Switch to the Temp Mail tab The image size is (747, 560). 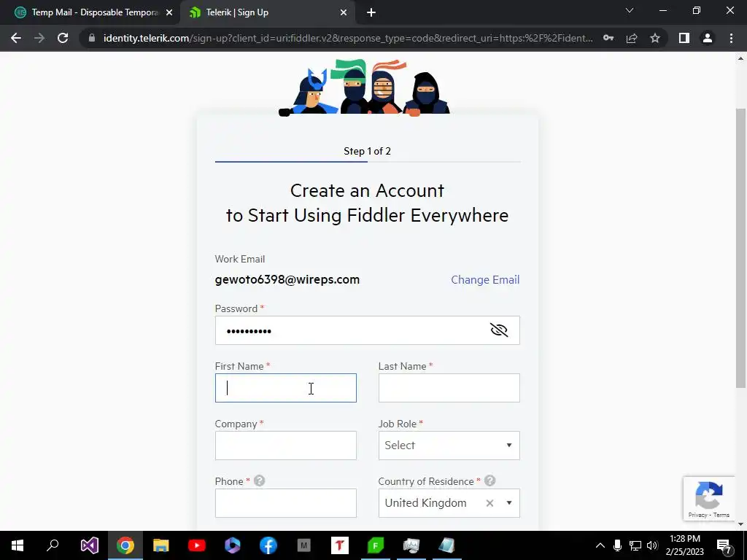(94, 12)
